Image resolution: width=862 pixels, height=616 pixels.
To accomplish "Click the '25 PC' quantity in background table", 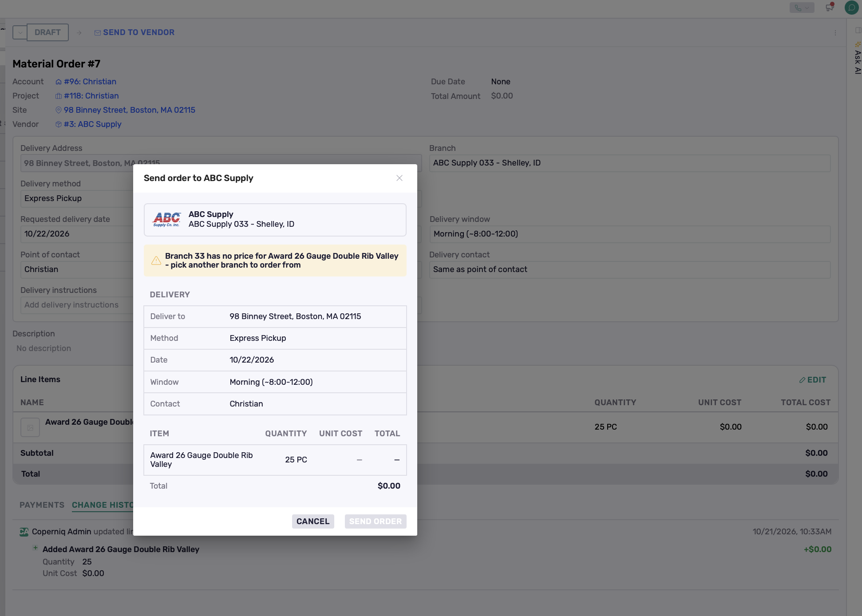I will 606,427.
